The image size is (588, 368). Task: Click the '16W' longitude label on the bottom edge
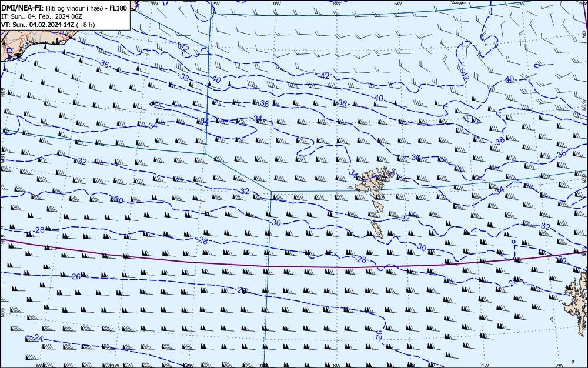click(38, 366)
